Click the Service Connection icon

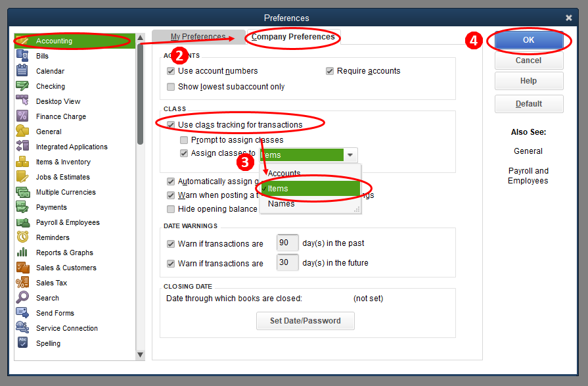22,327
